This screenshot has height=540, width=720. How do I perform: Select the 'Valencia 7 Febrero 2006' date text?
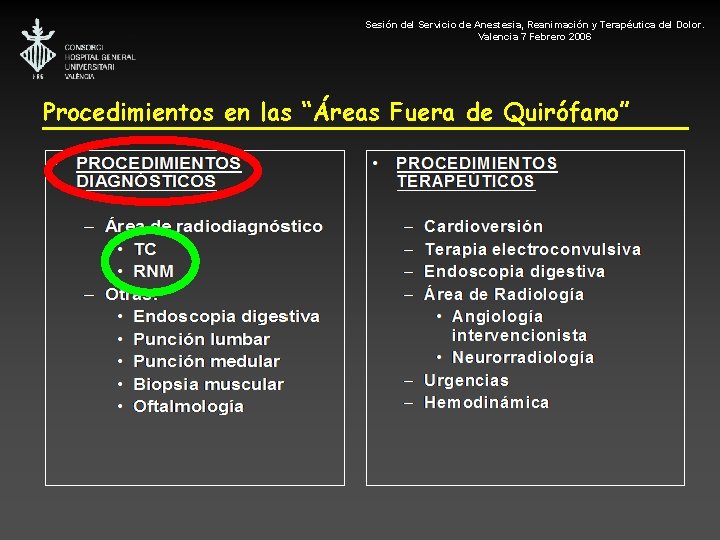(534, 37)
